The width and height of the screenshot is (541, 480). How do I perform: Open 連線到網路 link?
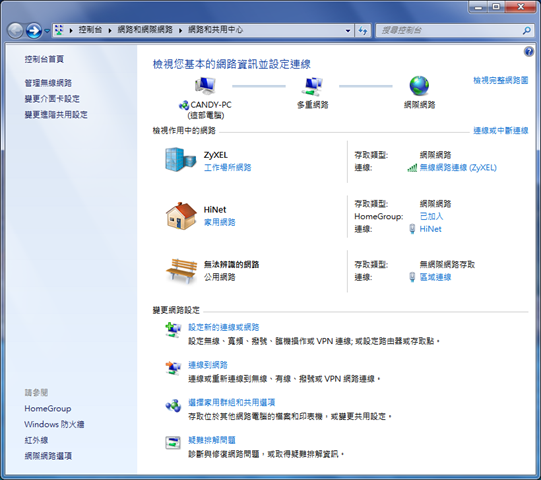[x=208, y=365]
